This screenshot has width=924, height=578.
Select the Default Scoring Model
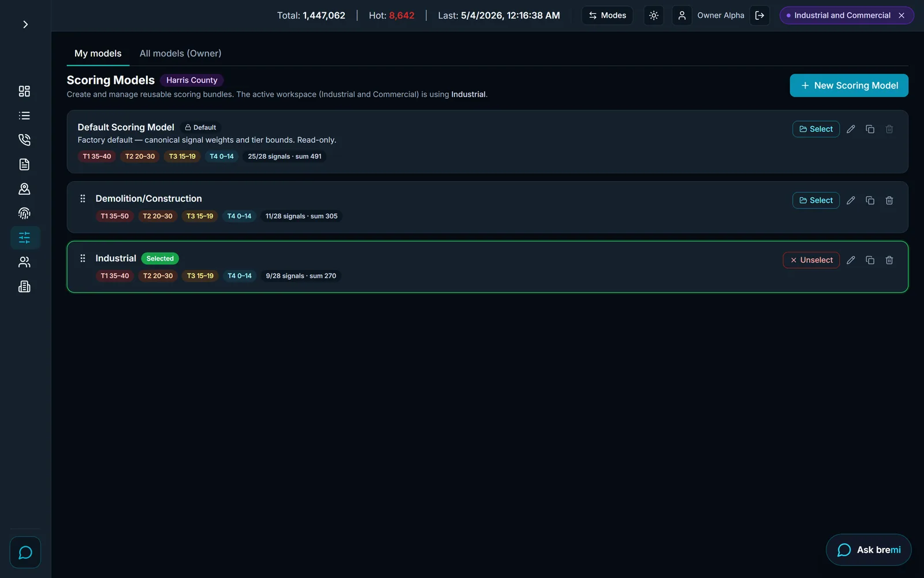pyautogui.click(x=816, y=129)
